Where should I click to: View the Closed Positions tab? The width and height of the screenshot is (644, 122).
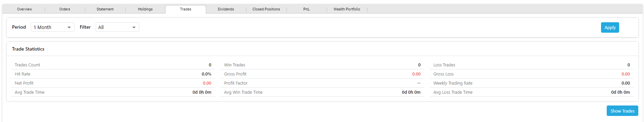tap(266, 9)
